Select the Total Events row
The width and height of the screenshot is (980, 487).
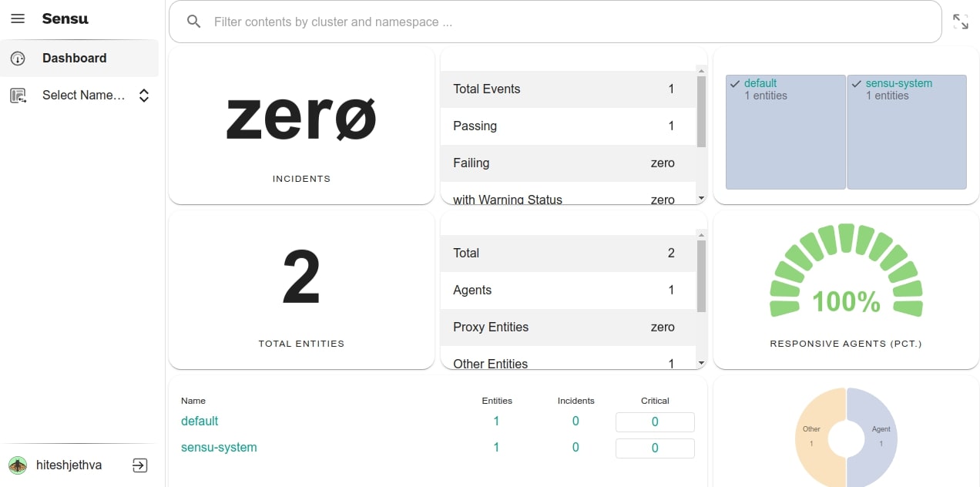(x=569, y=89)
